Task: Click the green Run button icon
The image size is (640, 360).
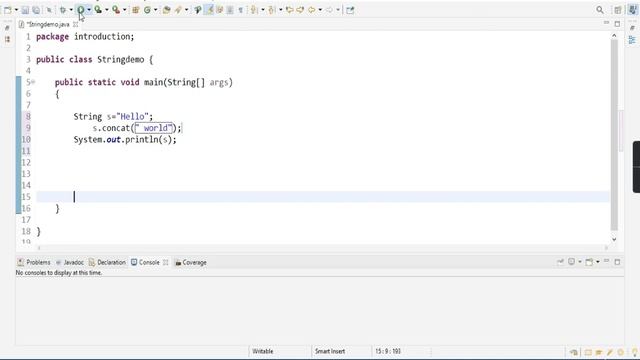Action: (81, 10)
